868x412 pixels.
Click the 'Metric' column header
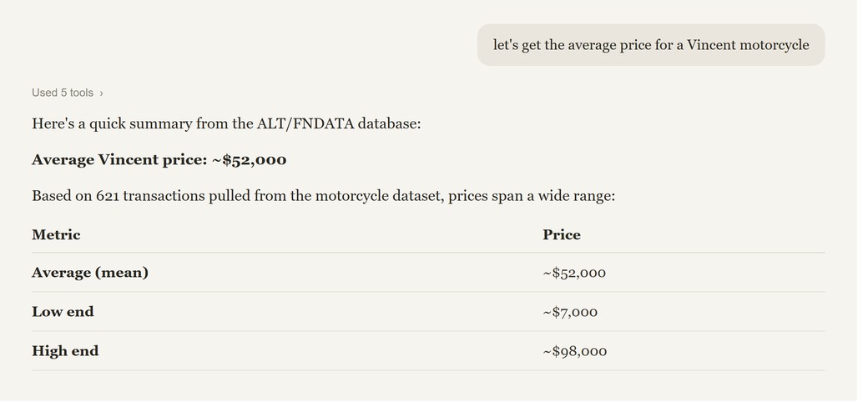tap(56, 234)
